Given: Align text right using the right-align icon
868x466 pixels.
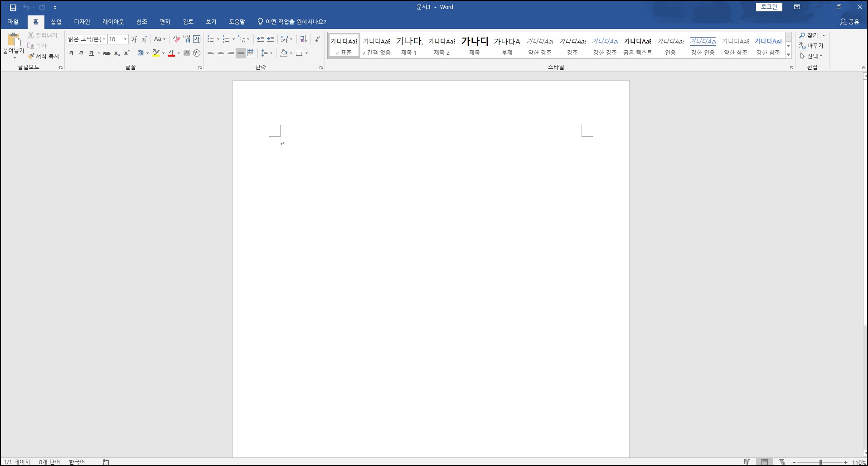Looking at the screenshot, I should coord(231,53).
